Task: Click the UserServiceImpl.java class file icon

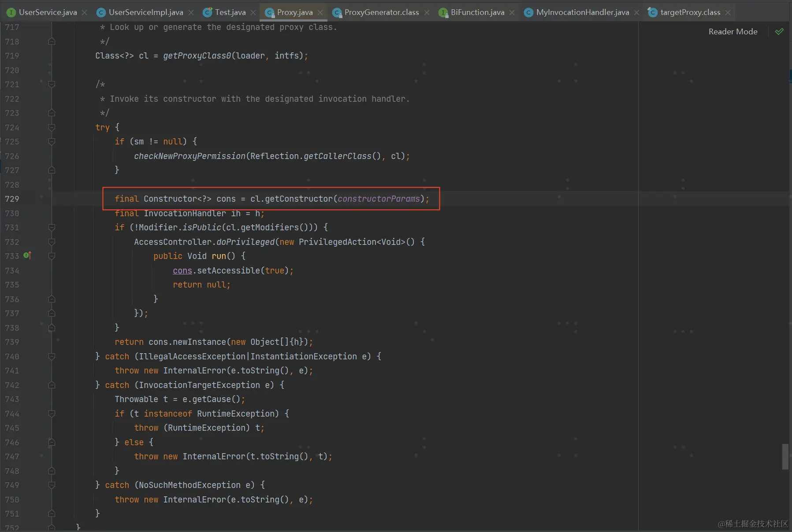Action: click(x=101, y=12)
